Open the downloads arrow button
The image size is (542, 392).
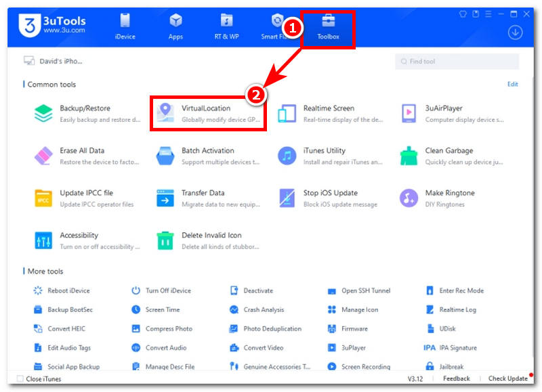(x=515, y=32)
